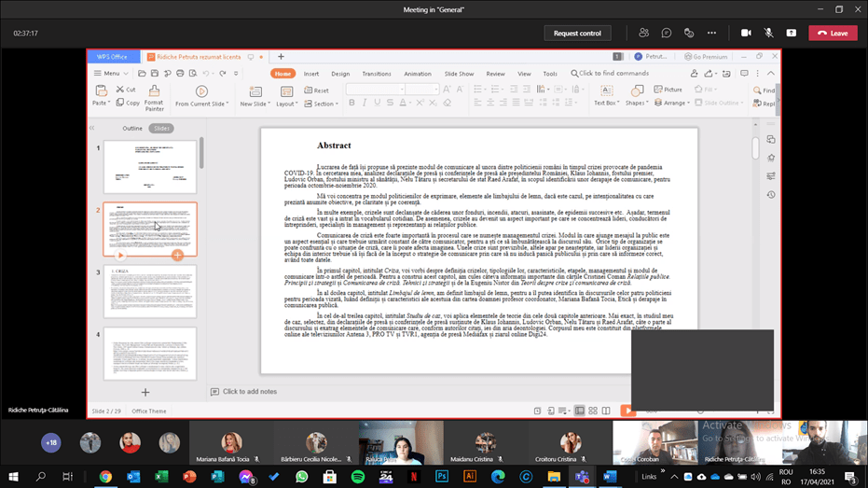Open Google Chrome from the taskbar
Screen dimensions: 868x488
point(105,476)
